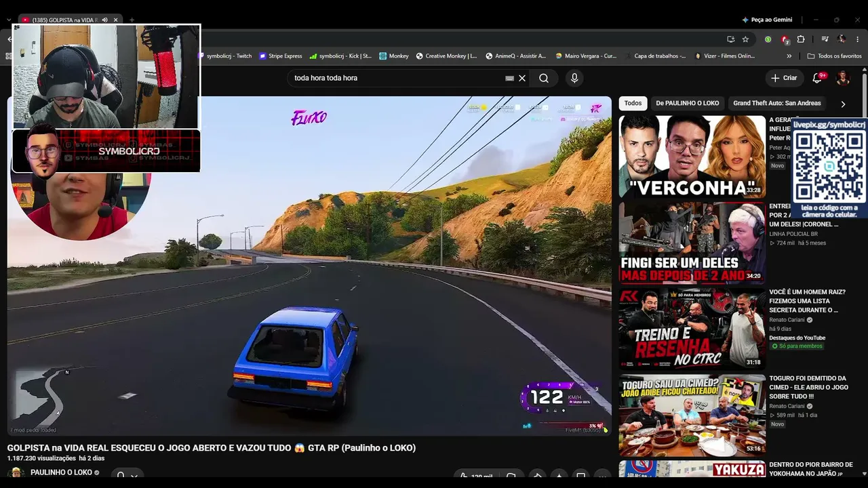The width and height of the screenshot is (868, 488).
Task: Select the De PAULINHO O LOKO chip
Action: point(688,104)
